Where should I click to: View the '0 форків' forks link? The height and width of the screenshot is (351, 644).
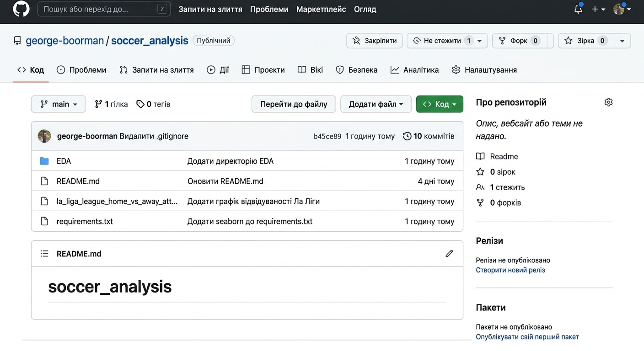click(x=499, y=202)
